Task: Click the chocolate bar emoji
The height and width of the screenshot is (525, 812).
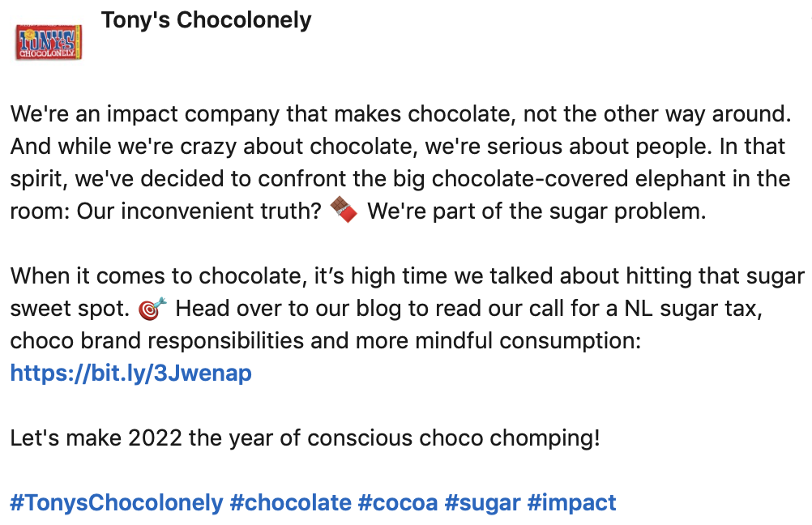Action: (x=344, y=212)
